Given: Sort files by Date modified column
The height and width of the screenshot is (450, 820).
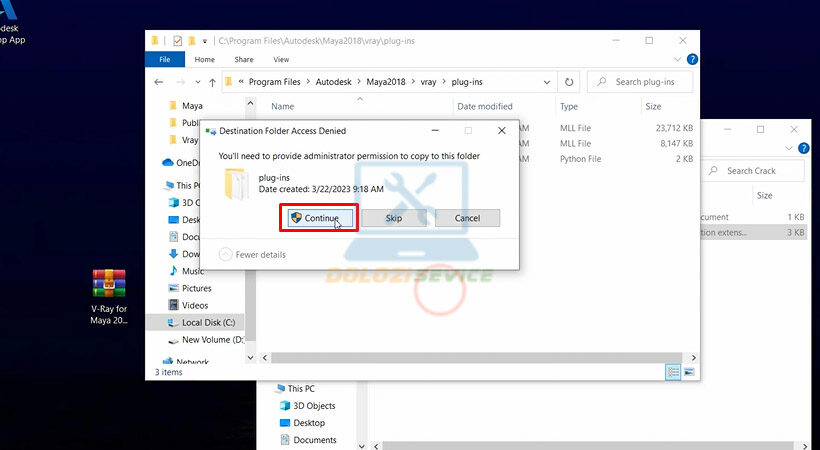Looking at the screenshot, I should pyautogui.click(x=485, y=106).
